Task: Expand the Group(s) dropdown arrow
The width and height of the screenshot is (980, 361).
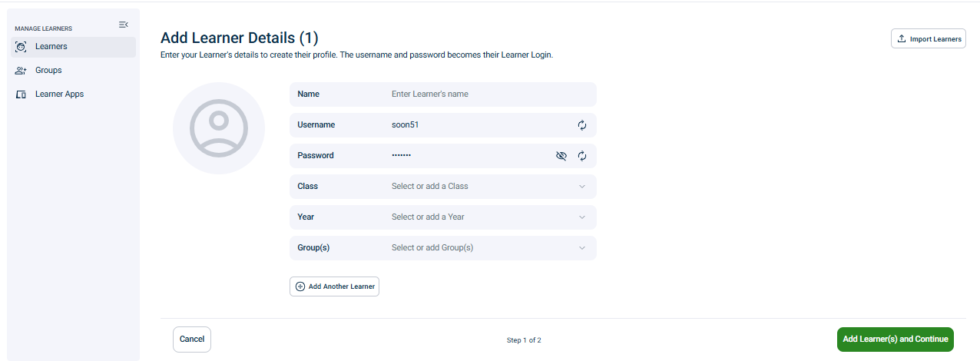Action: [x=582, y=248]
